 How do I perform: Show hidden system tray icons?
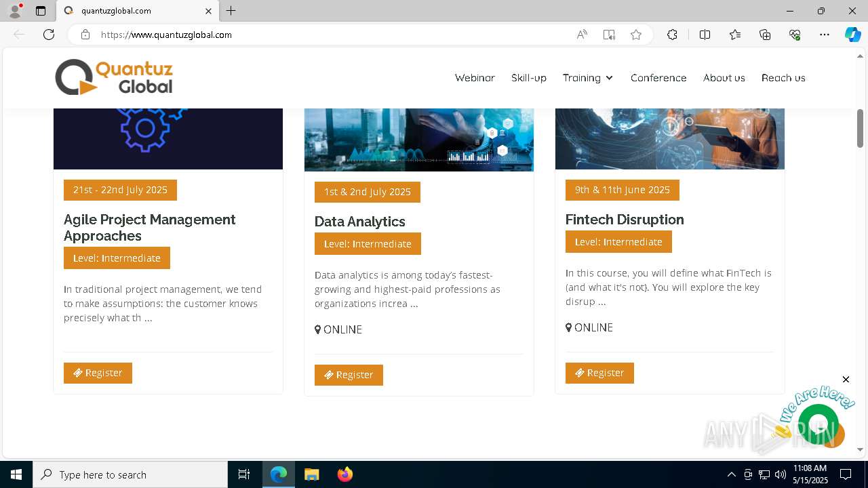click(x=731, y=474)
